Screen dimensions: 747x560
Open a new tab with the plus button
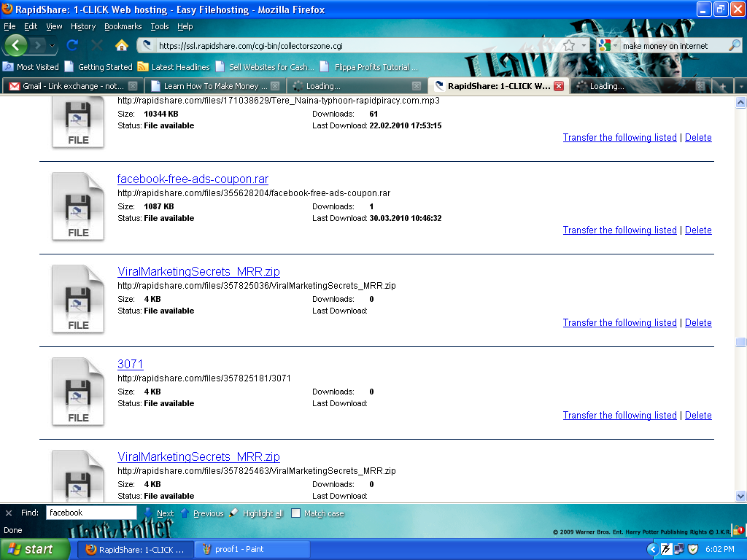coord(721,86)
